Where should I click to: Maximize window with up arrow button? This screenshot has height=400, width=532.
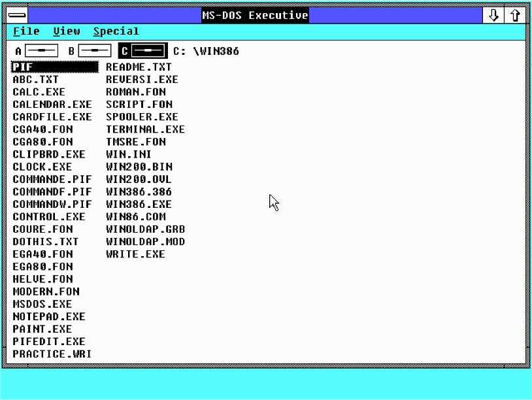(x=516, y=16)
